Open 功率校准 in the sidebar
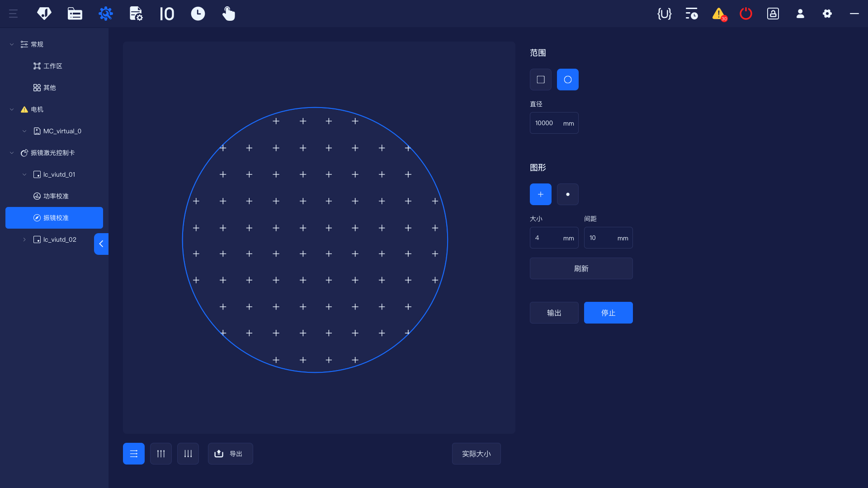Image resolution: width=868 pixels, height=488 pixels. pos(56,196)
